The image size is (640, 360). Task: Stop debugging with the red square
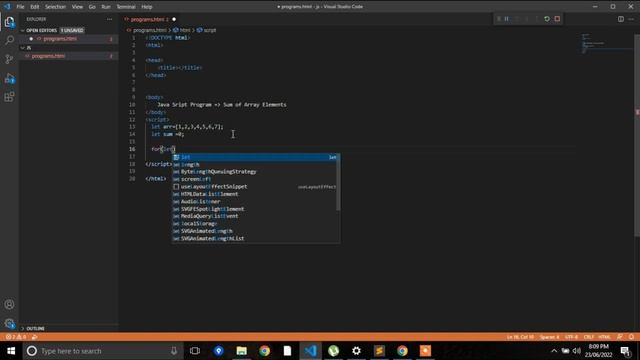pos(557,19)
